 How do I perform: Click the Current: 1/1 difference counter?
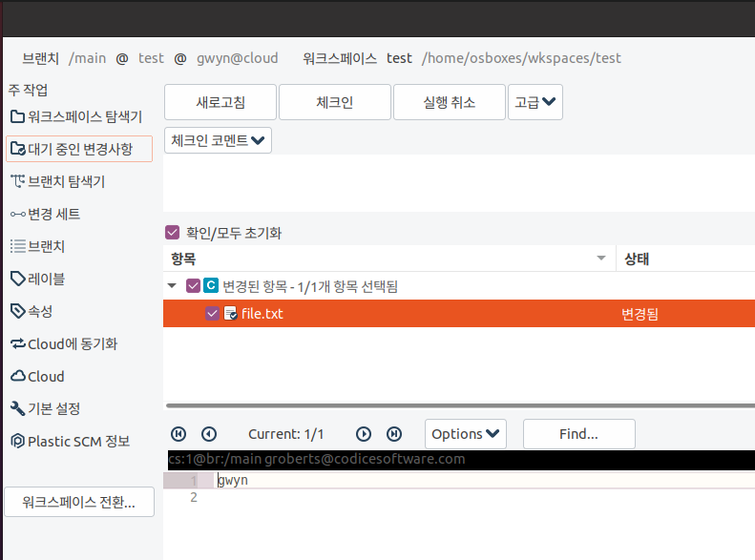pos(286,434)
